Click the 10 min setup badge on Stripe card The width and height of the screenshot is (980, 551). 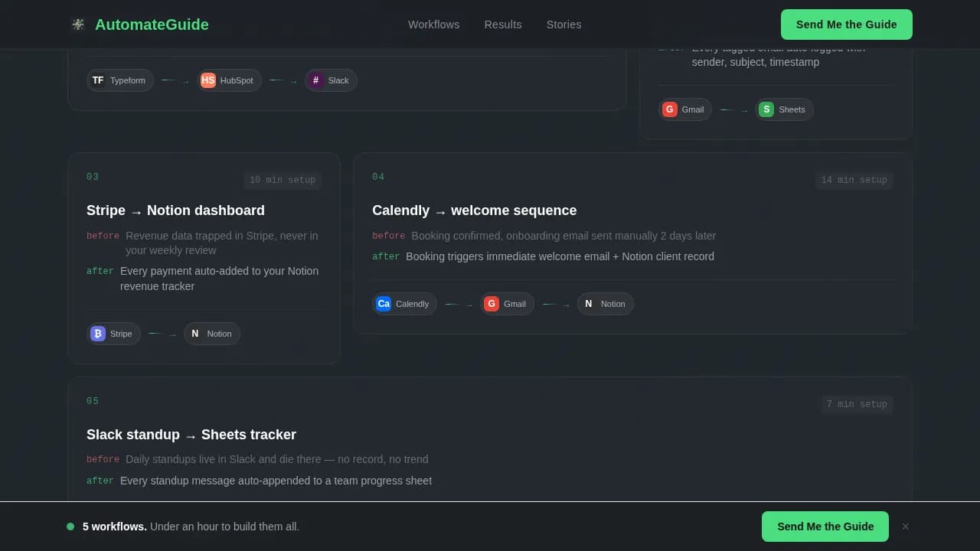point(282,180)
